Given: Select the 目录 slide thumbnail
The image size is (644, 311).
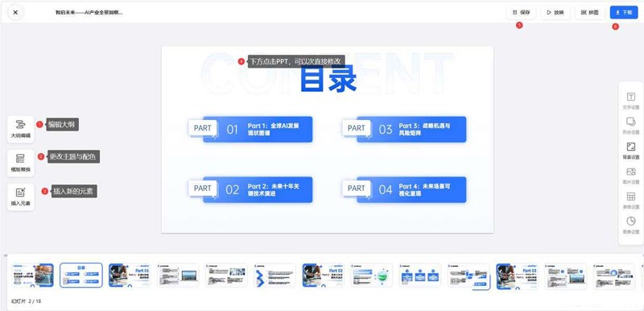Looking at the screenshot, I should 81,276.
